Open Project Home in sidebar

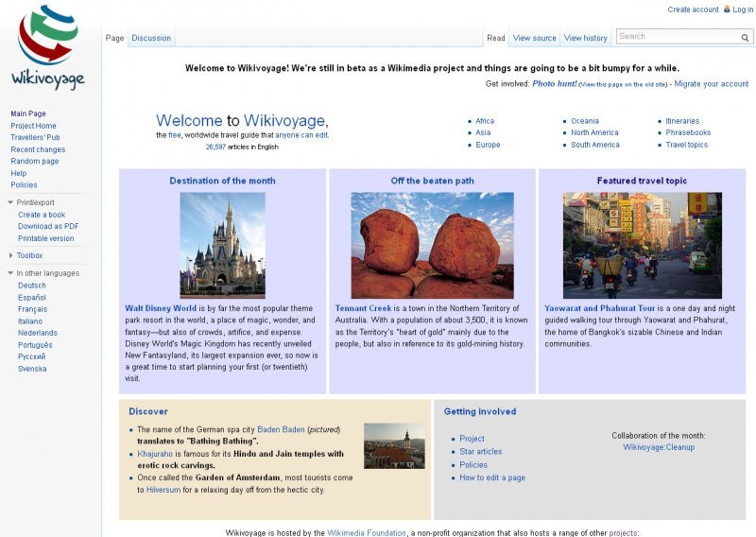(x=33, y=126)
